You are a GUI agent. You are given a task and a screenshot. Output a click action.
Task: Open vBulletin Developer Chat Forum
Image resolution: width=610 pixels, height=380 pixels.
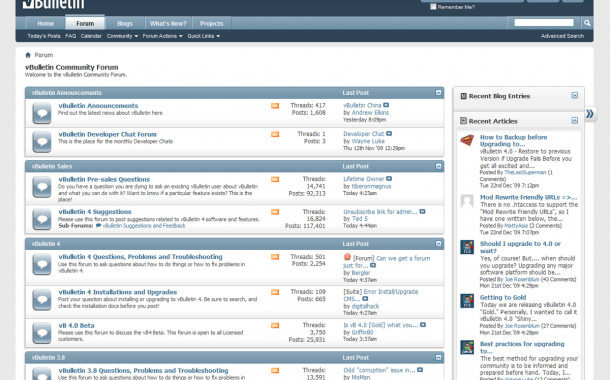(107, 135)
